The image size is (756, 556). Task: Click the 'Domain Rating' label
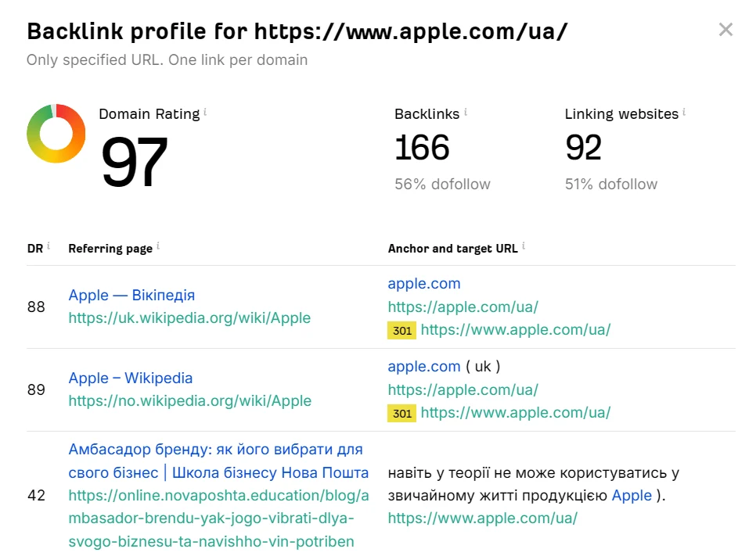(x=149, y=114)
